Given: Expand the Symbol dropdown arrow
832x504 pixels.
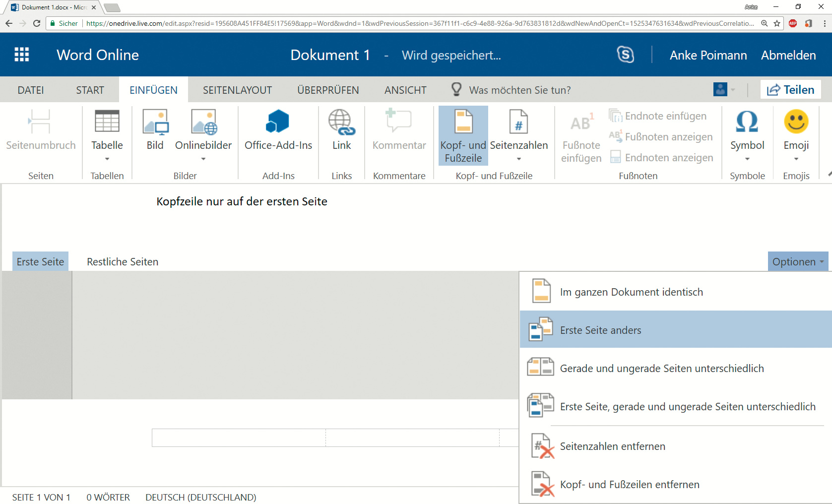Looking at the screenshot, I should coord(747,159).
